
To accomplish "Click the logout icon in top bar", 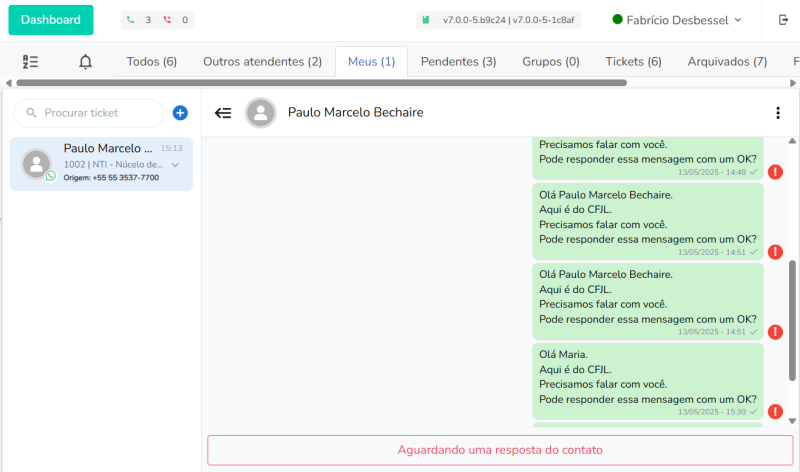I will 783,20.
